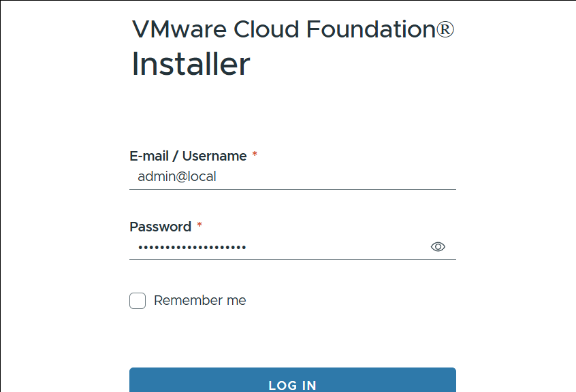Click the red asterisk beside Password
The height and width of the screenshot is (392, 576).
(199, 226)
